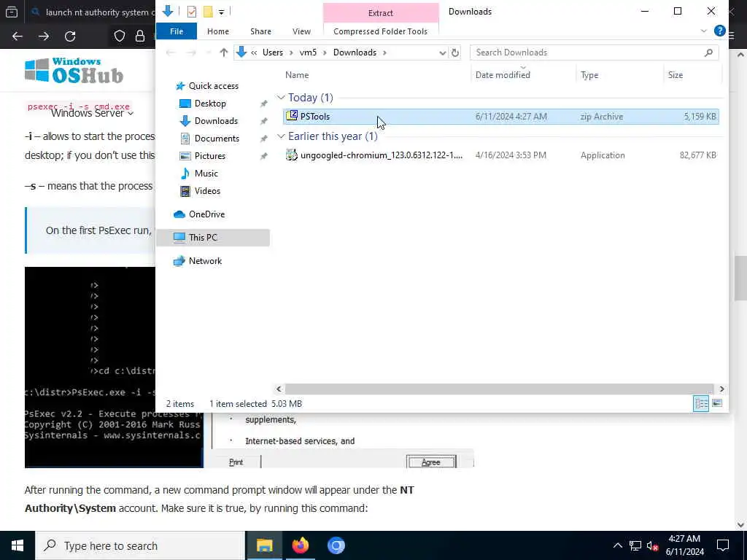747x560 pixels.
Task: Click Users in address breadcrumb
Action: pos(273,52)
